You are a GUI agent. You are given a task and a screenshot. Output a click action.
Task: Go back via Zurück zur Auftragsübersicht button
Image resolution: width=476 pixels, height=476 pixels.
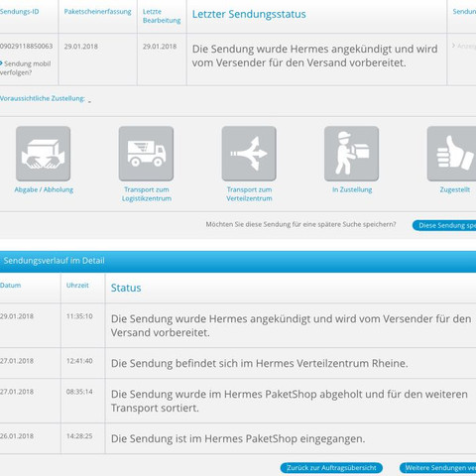pyautogui.click(x=331, y=468)
